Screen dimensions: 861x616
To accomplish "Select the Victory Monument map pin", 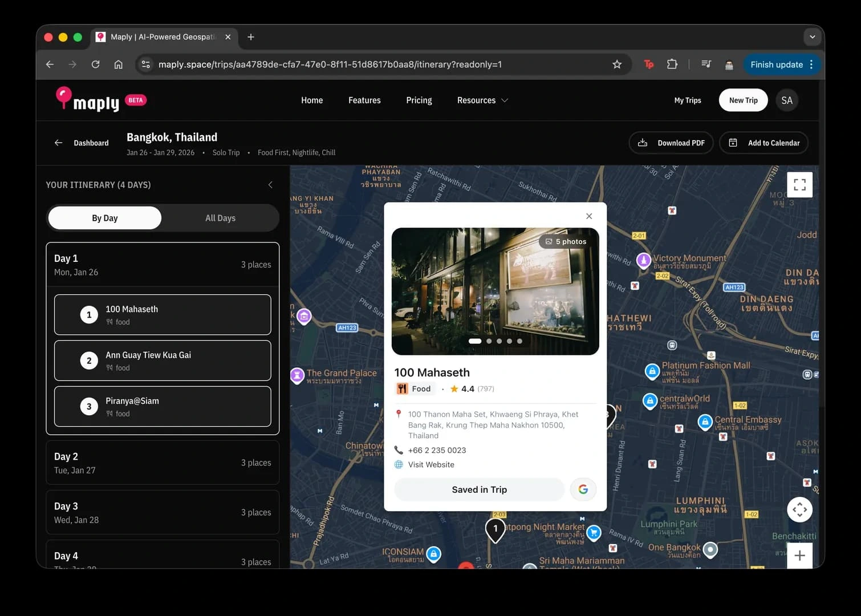I will click(x=644, y=261).
